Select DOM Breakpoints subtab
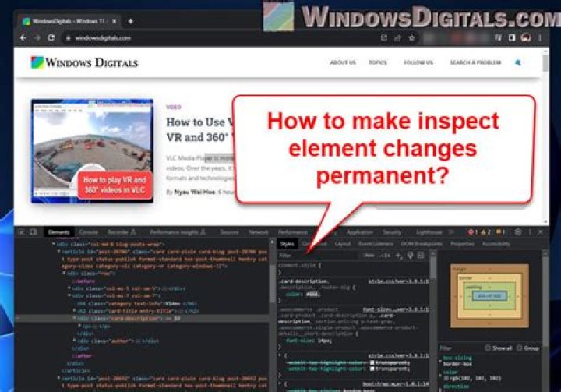This screenshot has width=561, height=392. pos(422,244)
